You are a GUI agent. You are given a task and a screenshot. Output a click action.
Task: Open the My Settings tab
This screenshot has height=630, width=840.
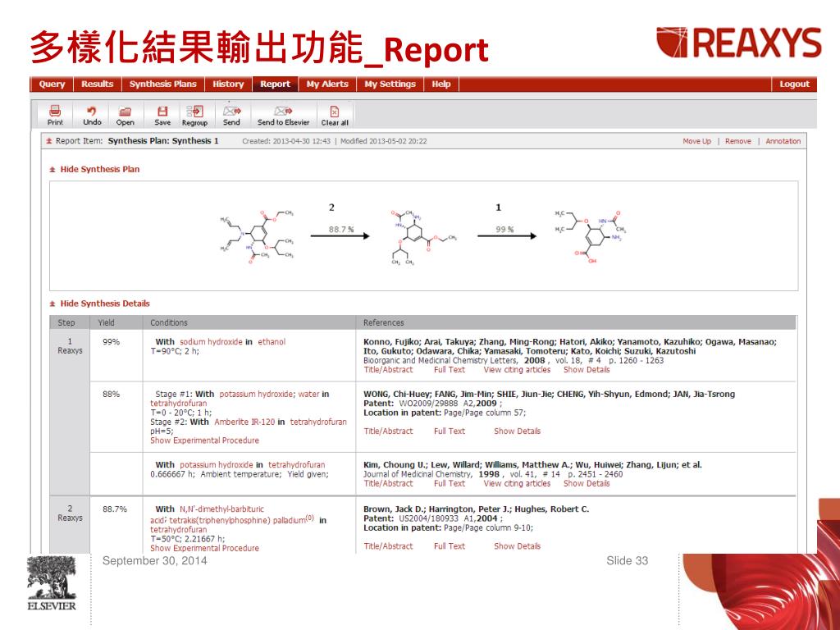click(390, 84)
